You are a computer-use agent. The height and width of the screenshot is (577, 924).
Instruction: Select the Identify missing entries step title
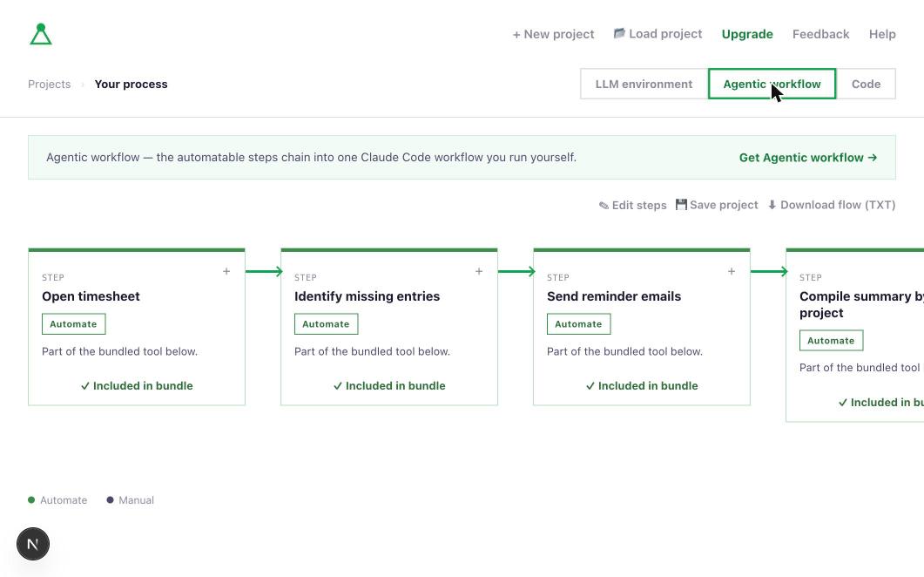point(368,296)
